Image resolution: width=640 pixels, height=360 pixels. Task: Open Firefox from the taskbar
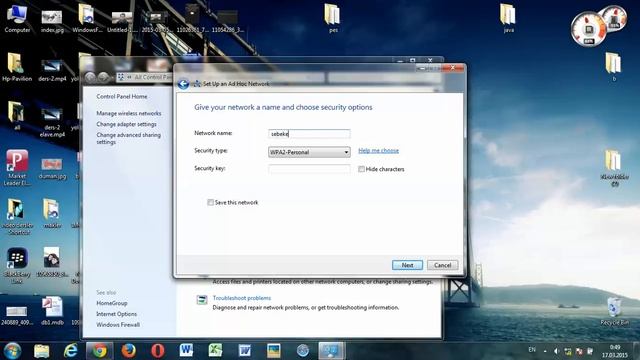(129, 351)
